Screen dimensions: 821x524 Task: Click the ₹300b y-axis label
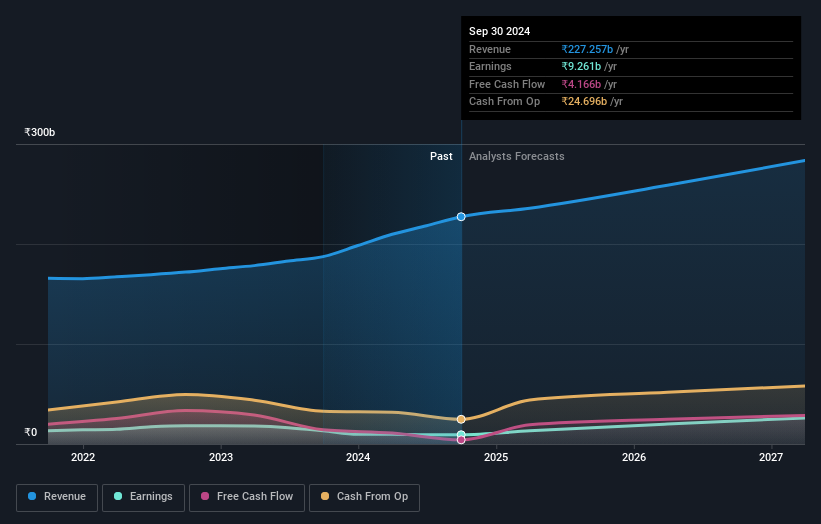39,132
